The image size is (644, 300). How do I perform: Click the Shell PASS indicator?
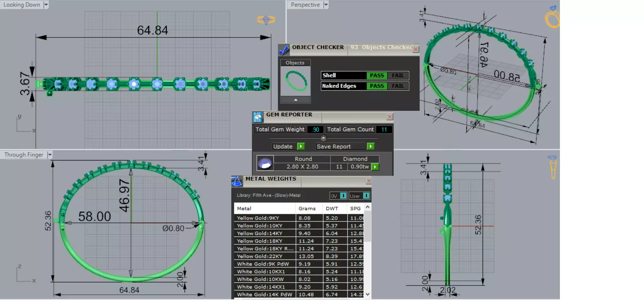(x=377, y=76)
